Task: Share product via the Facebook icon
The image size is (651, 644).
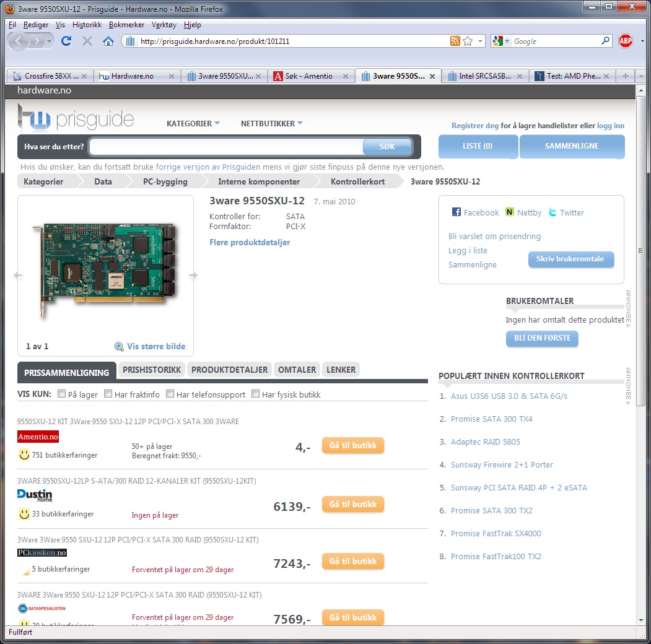Action: (457, 212)
